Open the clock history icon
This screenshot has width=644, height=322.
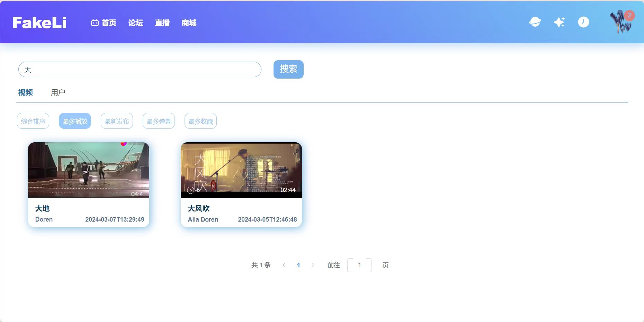(x=583, y=22)
